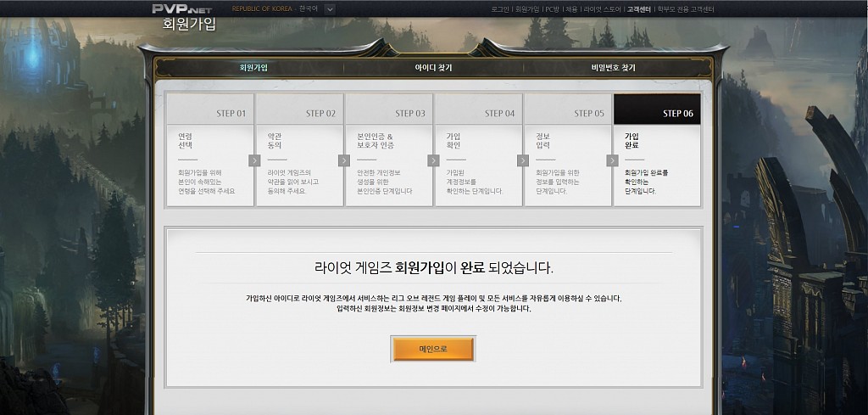Select the STEP 01 연령 선택 card
This screenshot has height=415, width=868.
[x=209, y=150]
